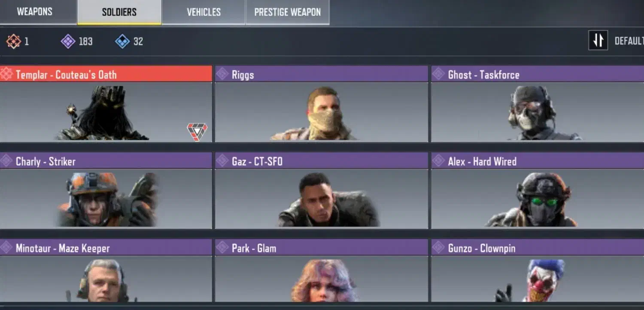Go to the Prestige Weapon tab
The width and height of the screenshot is (644, 310).
point(287,12)
